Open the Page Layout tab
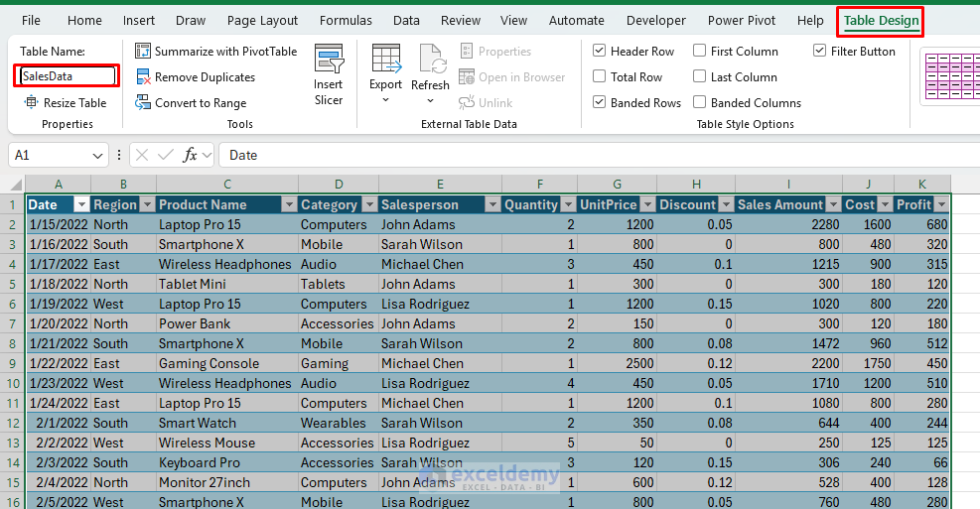Screen dimensions: 980x509 262,21
